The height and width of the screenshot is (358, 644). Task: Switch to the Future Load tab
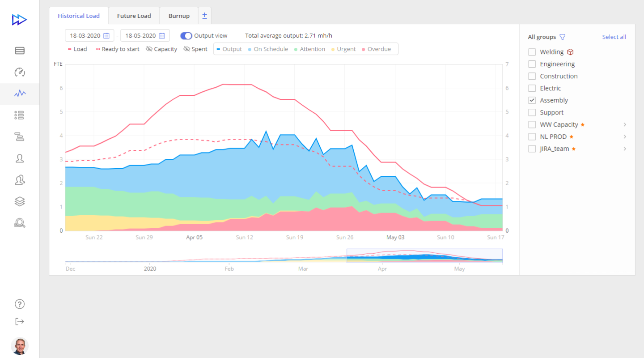click(x=134, y=16)
